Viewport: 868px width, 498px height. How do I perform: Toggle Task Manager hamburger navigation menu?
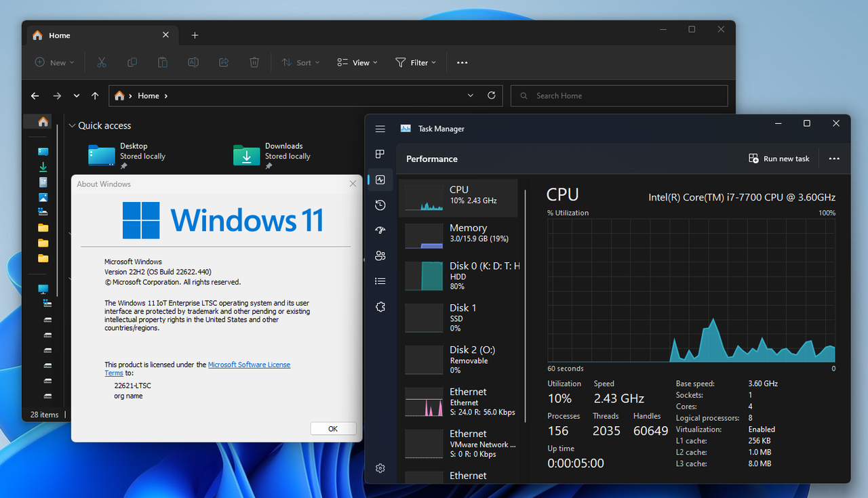[x=380, y=129]
